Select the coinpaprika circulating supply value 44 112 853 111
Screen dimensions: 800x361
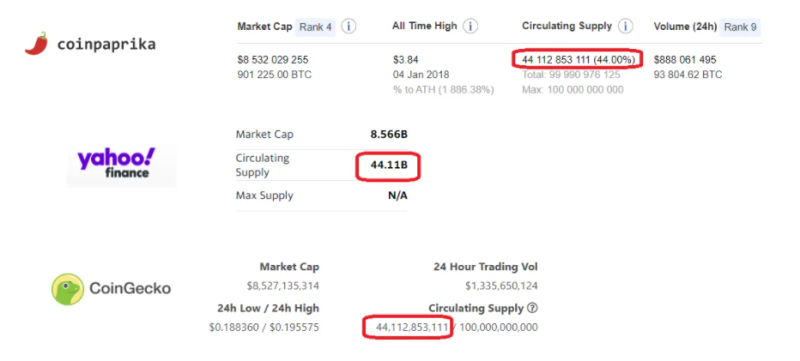coord(556,60)
